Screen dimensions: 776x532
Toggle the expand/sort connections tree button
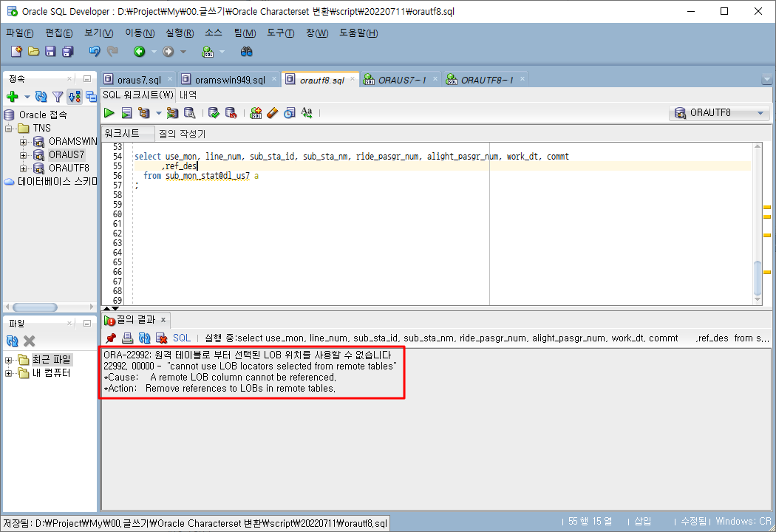(75, 97)
